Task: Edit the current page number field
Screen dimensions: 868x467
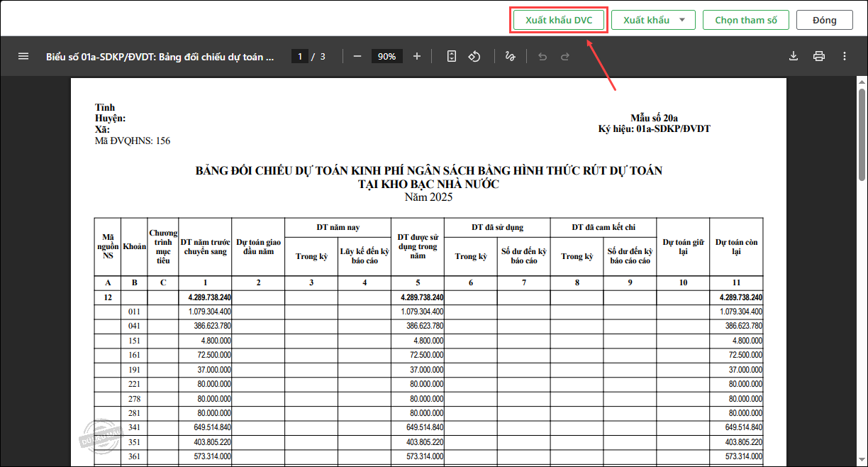Action: (300, 56)
